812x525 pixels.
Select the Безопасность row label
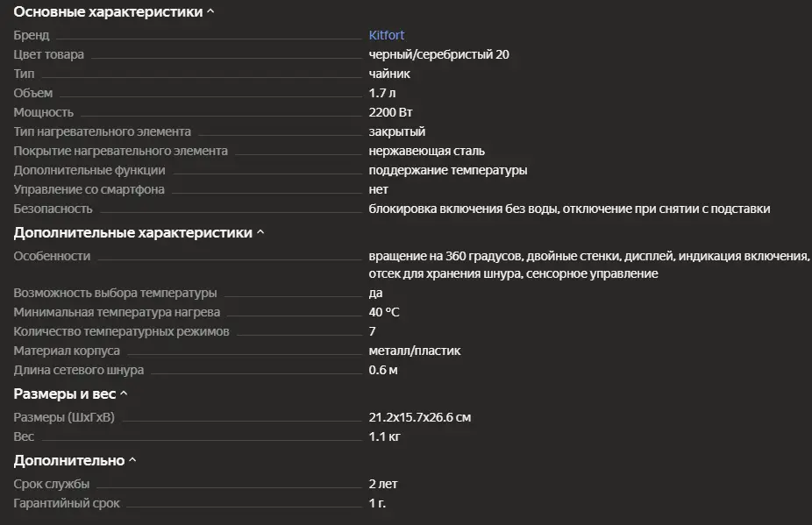(53, 209)
